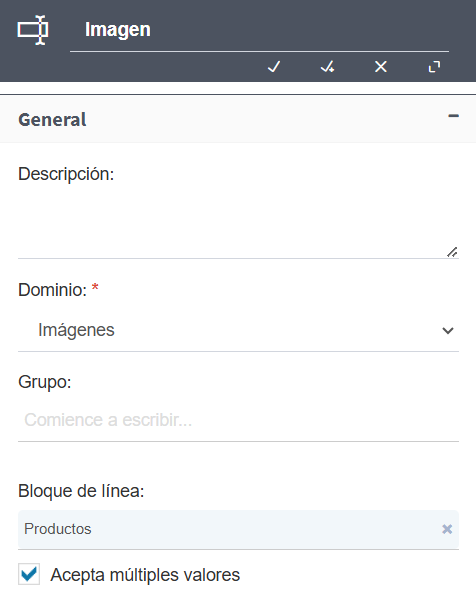Image resolution: width=476 pixels, height=590 pixels.
Task: Uncheck the Acepta múltiples valores checkbox
Action: [x=29, y=574]
